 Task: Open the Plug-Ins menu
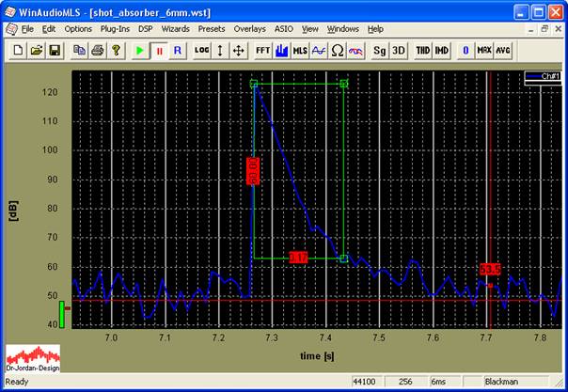click(115, 29)
